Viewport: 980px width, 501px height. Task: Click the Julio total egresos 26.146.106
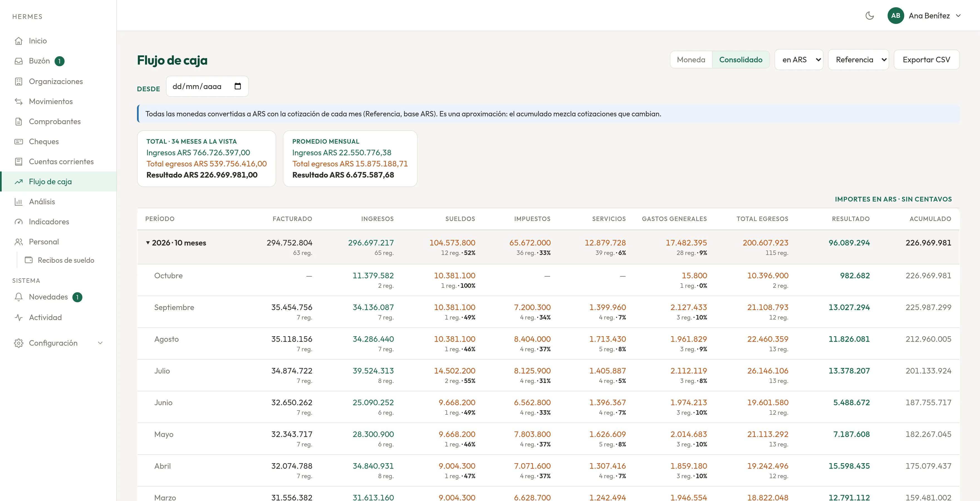[x=768, y=371]
